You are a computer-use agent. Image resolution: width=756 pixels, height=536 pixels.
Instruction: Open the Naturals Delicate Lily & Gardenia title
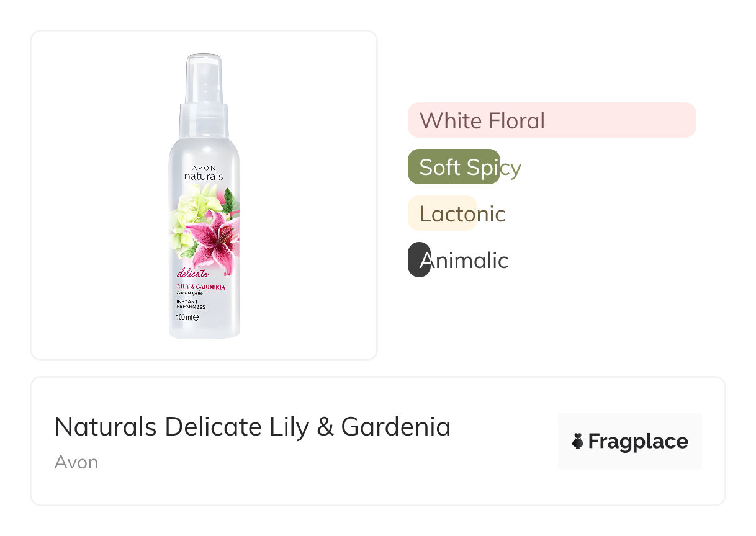click(252, 427)
